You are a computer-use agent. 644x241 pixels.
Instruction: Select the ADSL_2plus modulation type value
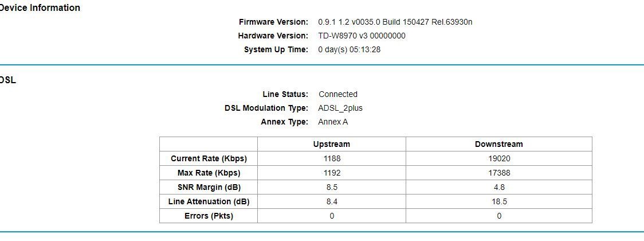click(x=340, y=108)
